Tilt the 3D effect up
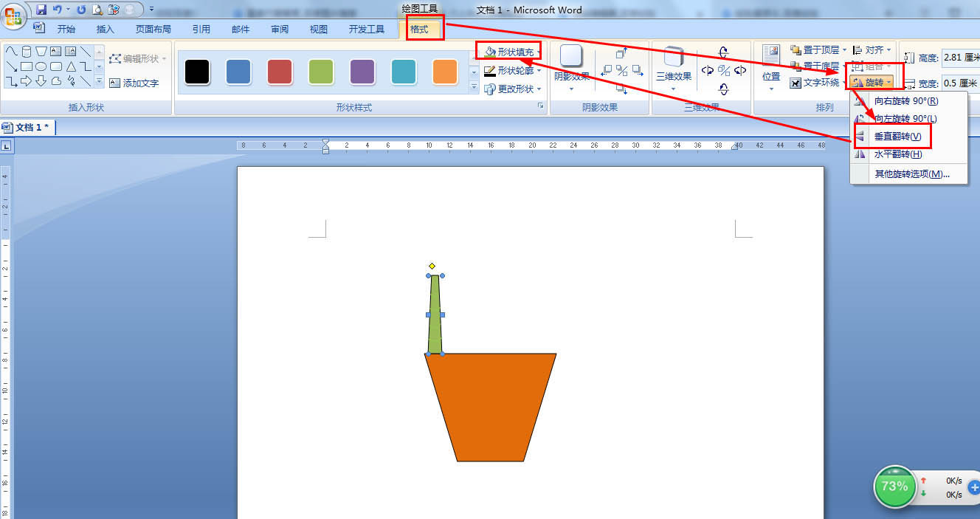This screenshot has width=980, height=519. [x=723, y=52]
